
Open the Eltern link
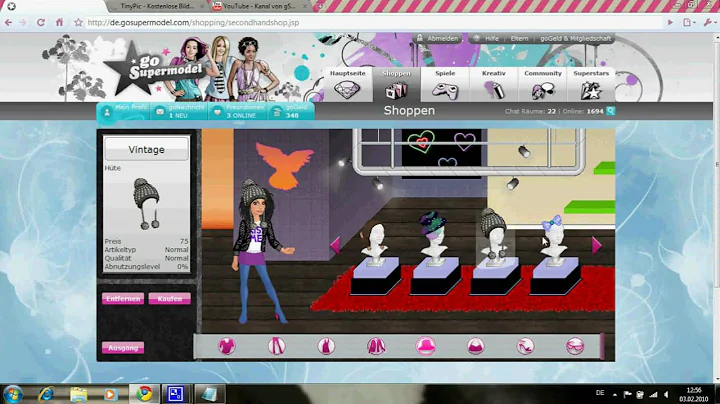coord(519,39)
